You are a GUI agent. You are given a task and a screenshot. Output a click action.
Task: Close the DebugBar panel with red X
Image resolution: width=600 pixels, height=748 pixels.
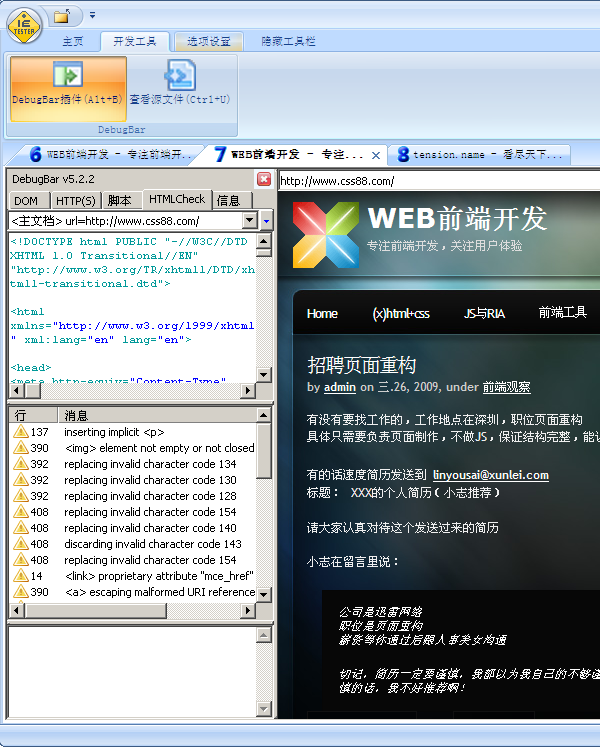pos(264,179)
